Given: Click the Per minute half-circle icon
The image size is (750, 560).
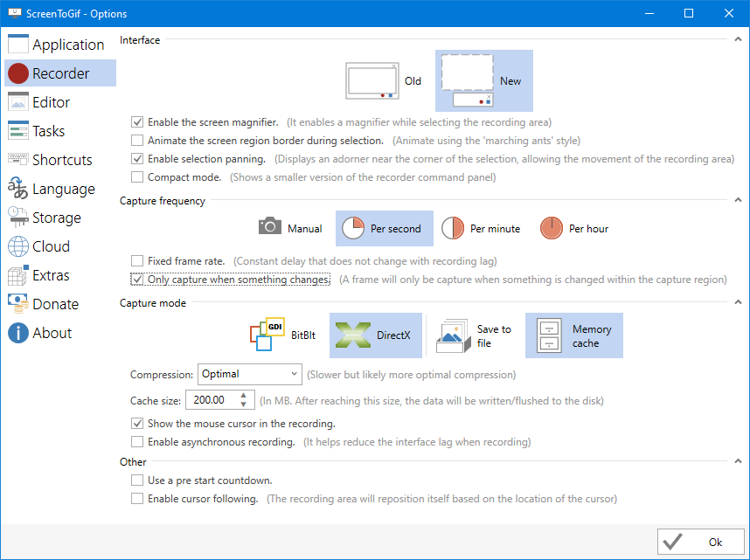Looking at the screenshot, I should [x=453, y=228].
